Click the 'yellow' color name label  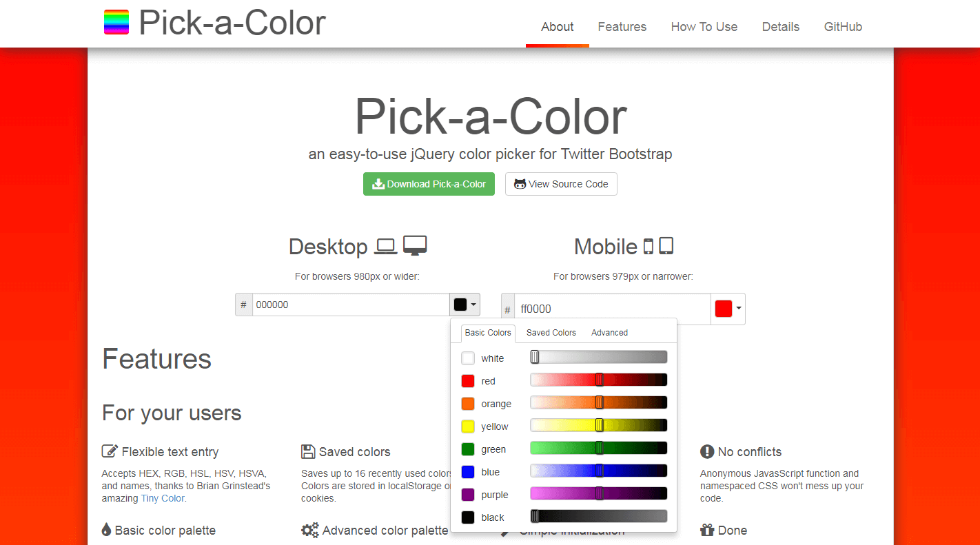coord(495,426)
